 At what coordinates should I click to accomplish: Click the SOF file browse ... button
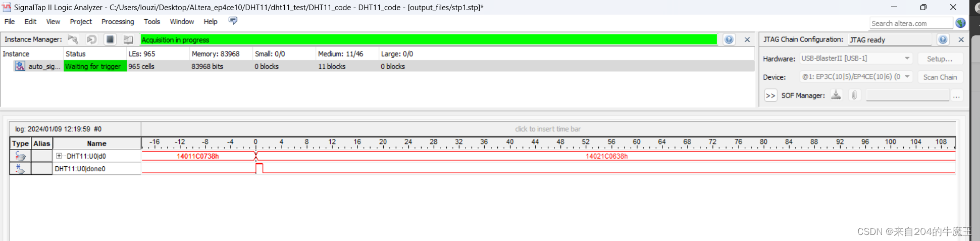[x=956, y=95]
